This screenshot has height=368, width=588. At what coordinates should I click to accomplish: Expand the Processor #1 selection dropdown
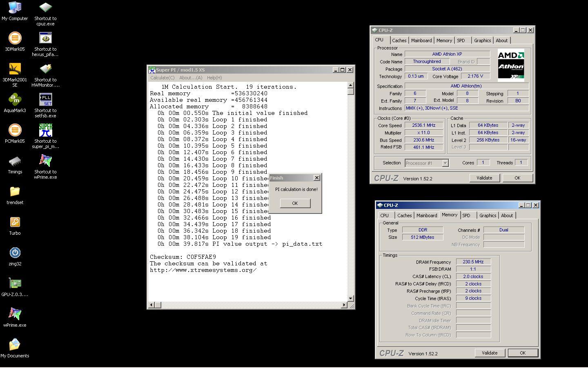point(445,163)
